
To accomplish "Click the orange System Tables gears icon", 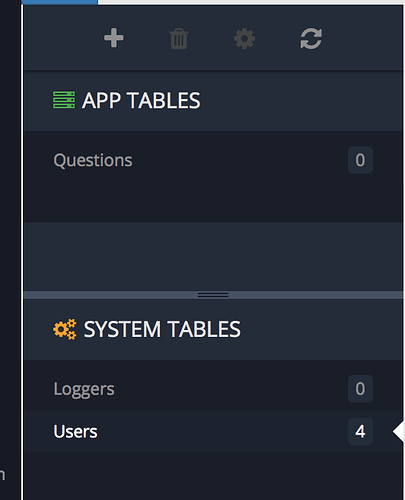I will pos(65,329).
